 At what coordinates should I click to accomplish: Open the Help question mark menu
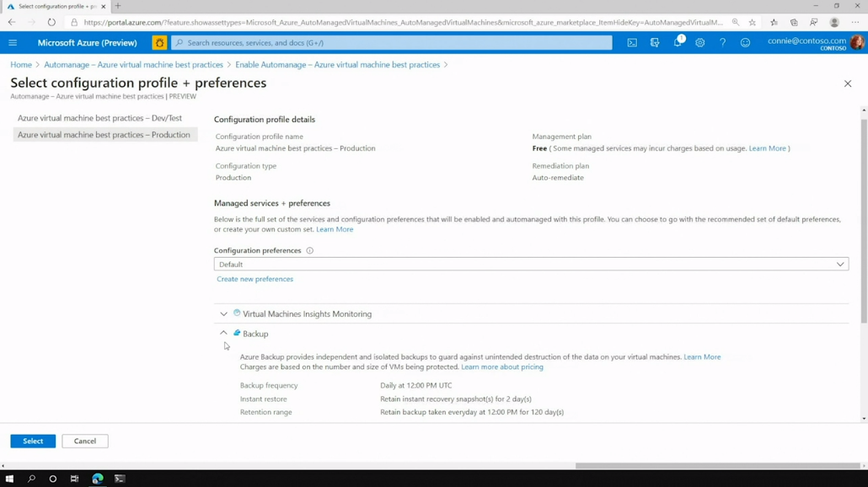coord(722,43)
